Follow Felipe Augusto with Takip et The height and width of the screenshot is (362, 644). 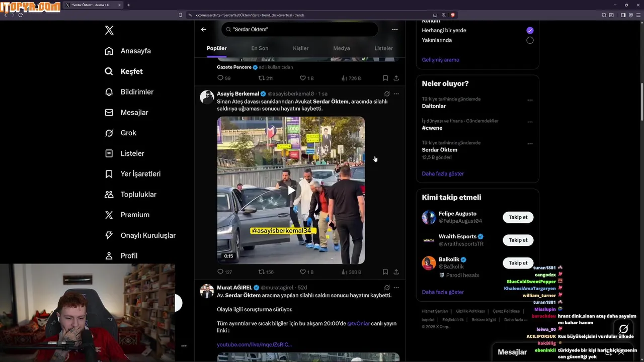coord(518,217)
